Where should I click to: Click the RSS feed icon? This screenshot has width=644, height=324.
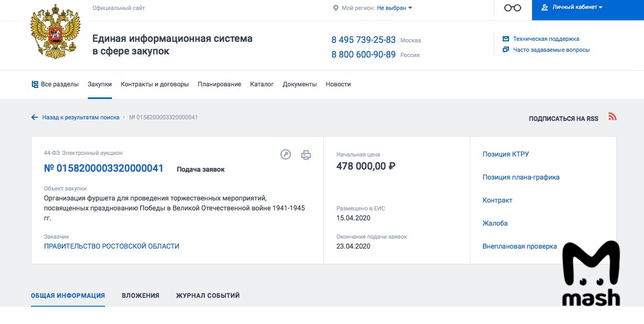point(613,117)
